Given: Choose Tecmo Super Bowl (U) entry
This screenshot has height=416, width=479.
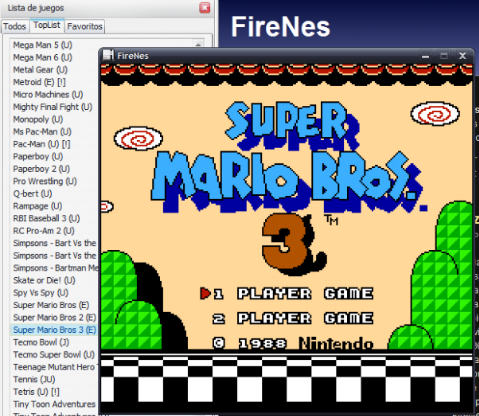Looking at the screenshot, I should (54, 354).
